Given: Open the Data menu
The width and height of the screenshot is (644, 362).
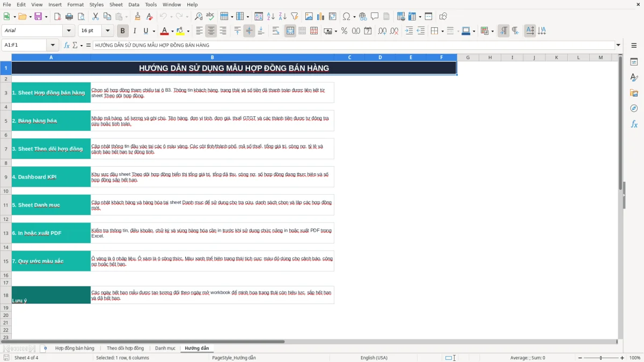Looking at the screenshot, I should [x=134, y=4].
